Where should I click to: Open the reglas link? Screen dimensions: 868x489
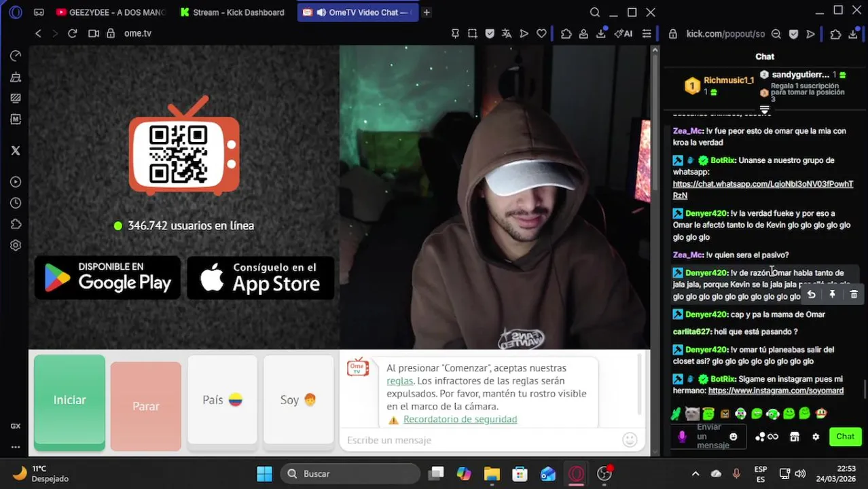399,381
